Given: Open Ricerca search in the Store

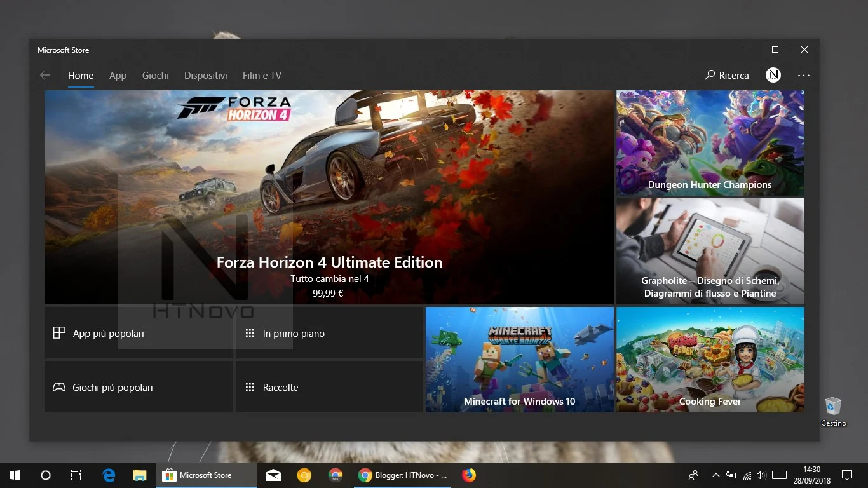Looking at the screenshot, I should tap(727, 75).
